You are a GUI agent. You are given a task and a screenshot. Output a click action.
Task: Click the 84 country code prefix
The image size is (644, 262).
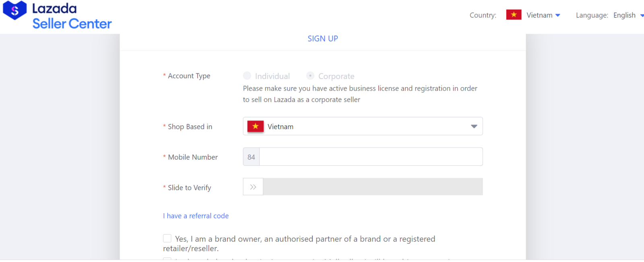(x=251, y=157)
